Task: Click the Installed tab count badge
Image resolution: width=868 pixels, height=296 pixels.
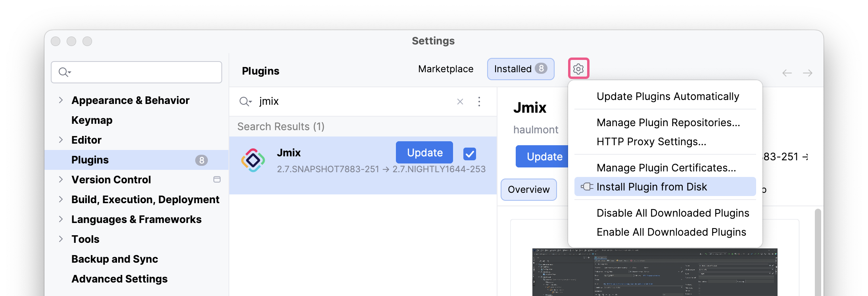Action: (541, 69)
